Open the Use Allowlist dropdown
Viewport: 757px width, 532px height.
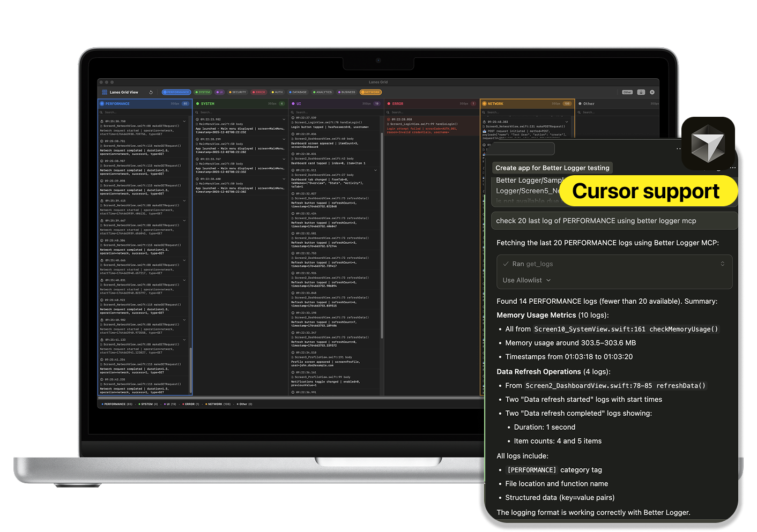[526, 280]
